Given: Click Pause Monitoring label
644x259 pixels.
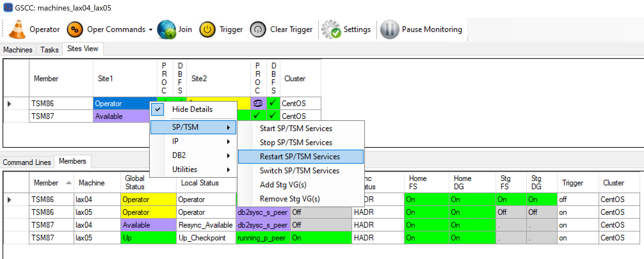Looking at the screenshot, I should [432, 29].
